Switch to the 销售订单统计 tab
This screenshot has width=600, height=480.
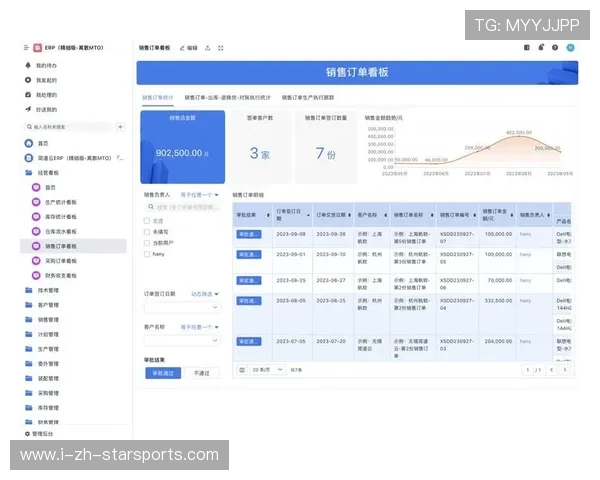[x=157, y=98]
